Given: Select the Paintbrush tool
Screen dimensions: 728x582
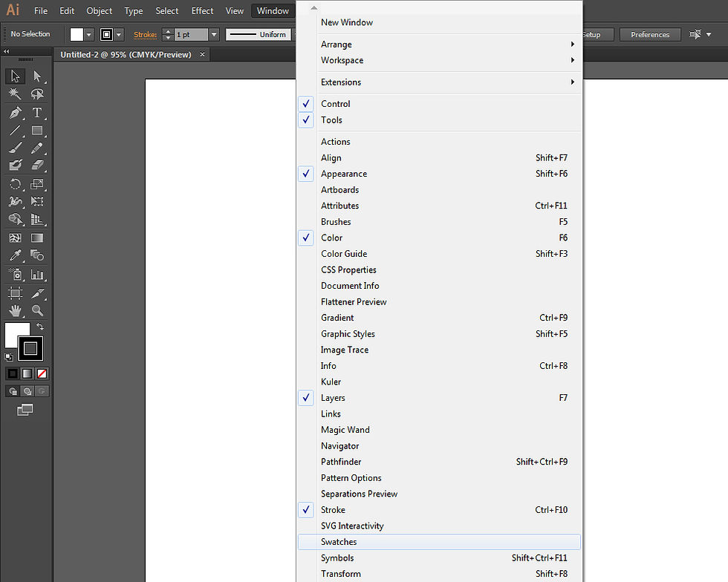Looking at the screenshot, I should (15, 148).
